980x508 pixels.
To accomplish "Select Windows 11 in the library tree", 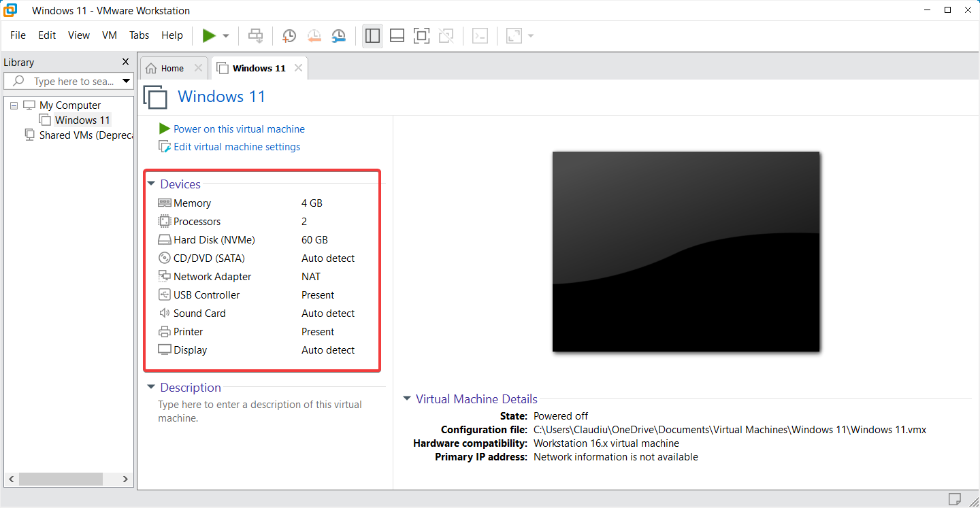I will (82, 120).
